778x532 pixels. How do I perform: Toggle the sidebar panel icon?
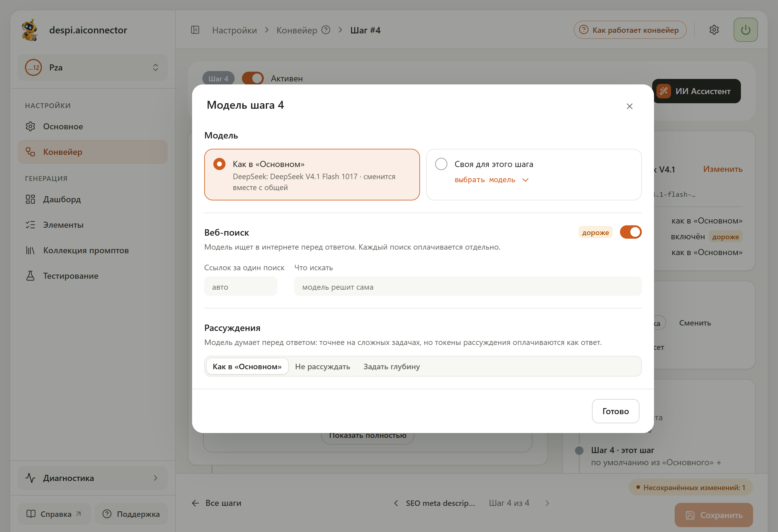195,30
